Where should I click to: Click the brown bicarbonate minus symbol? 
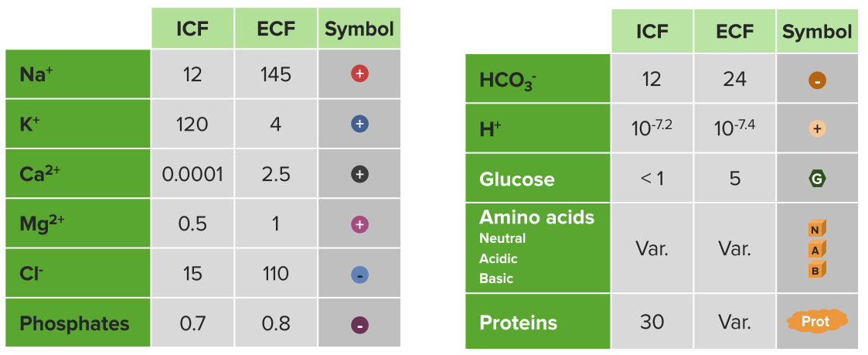coord(817,80)
